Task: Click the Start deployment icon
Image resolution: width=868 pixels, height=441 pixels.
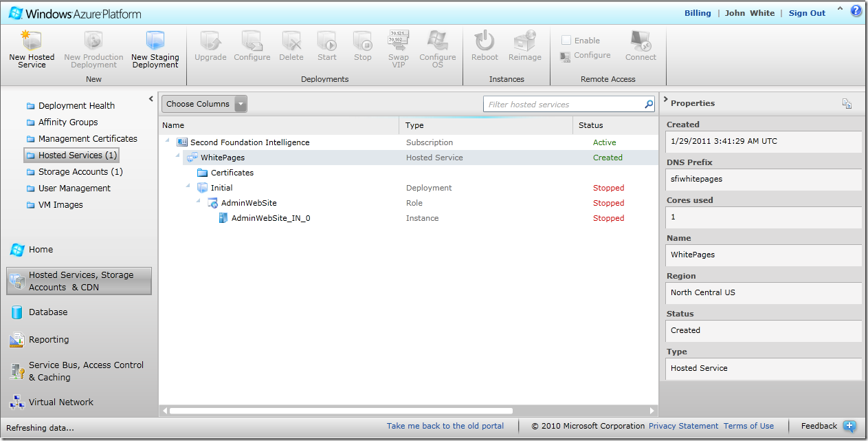Action: [x=327, y=41]
